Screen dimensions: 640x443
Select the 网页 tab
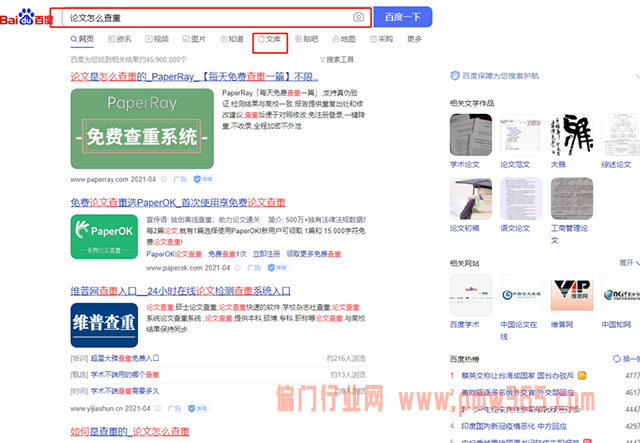point(82,39)
